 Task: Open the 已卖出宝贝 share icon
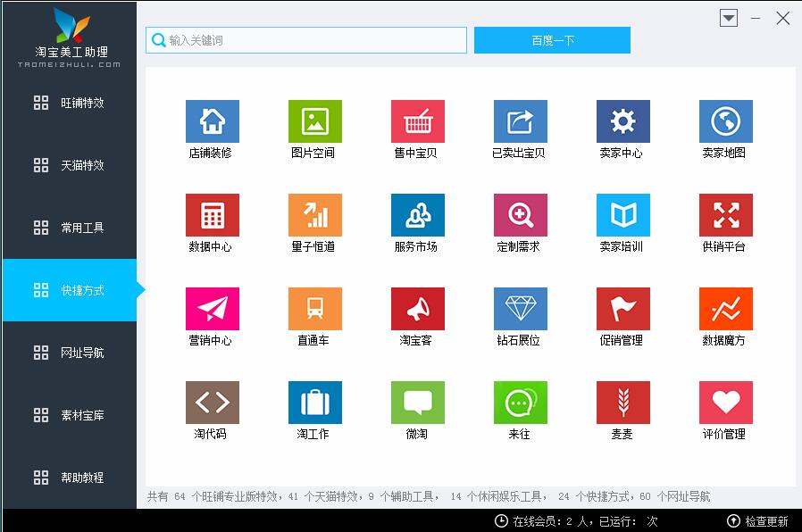520,121
